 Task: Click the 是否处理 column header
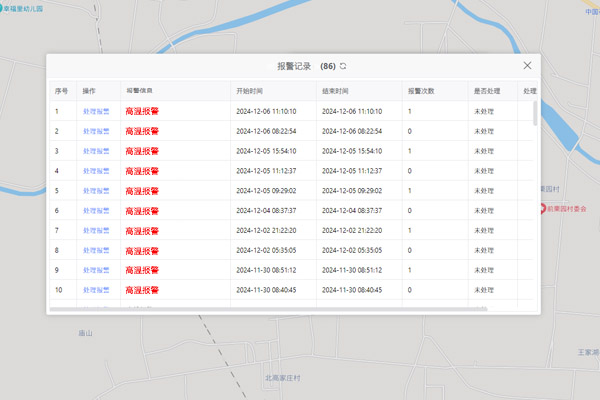[486, 91]
